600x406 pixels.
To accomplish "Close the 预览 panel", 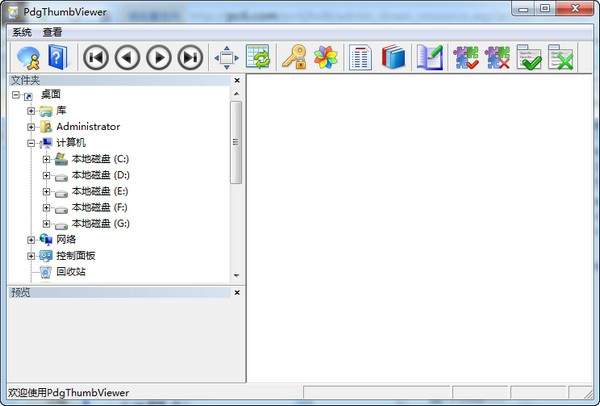I will point(237,293).
